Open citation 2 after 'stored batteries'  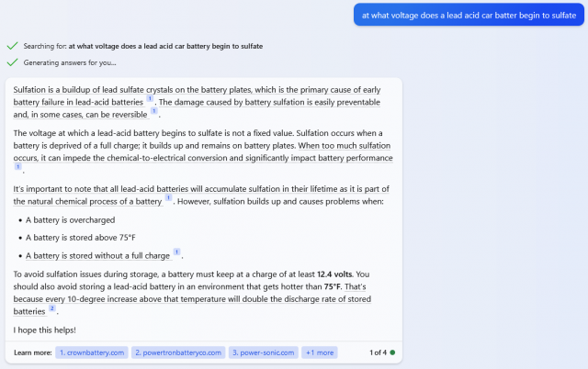[52, 308]
